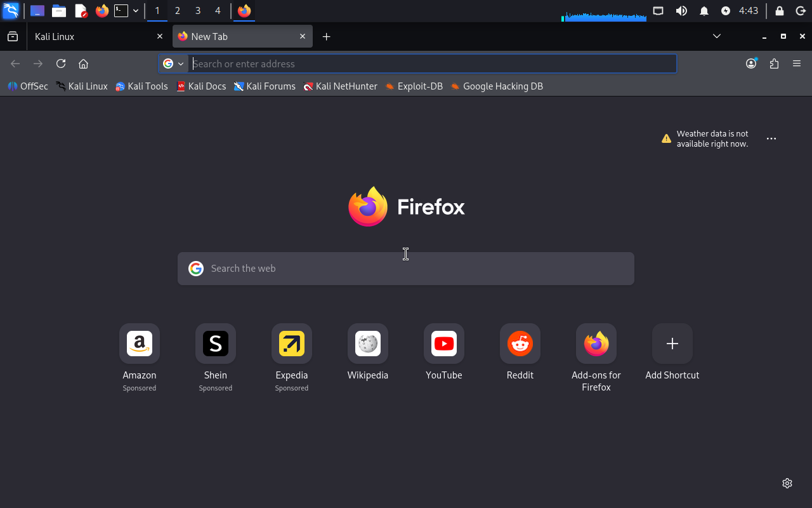This screenshot has height=508, width=812.
Task: Open a new tab with the plus button
Action: coord(326,36)
